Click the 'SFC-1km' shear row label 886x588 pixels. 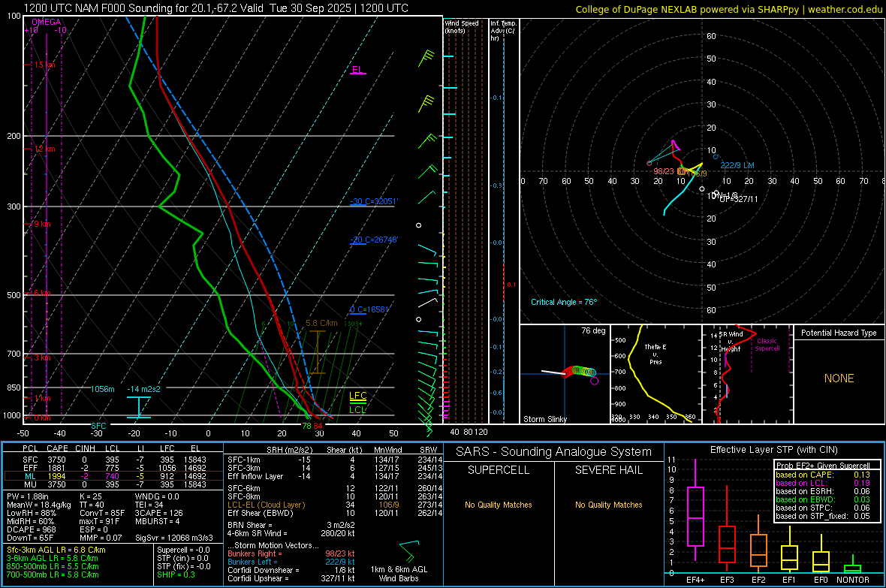[243, 460]
